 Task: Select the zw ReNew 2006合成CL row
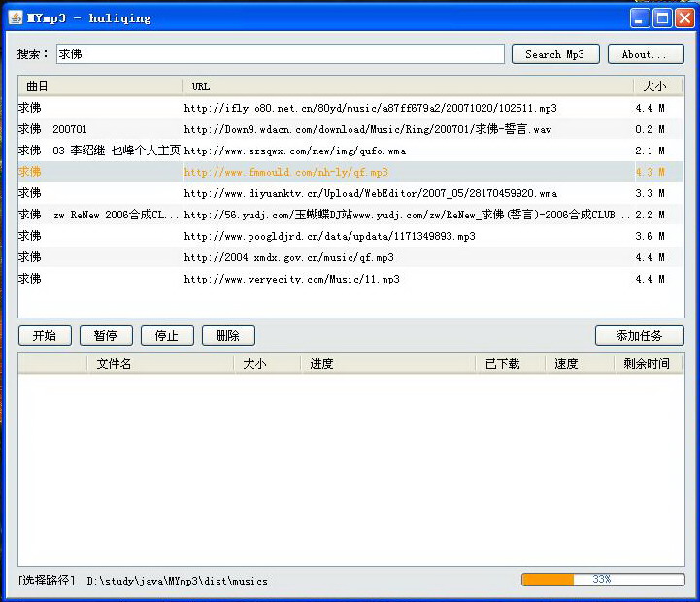tap(350, 215)
